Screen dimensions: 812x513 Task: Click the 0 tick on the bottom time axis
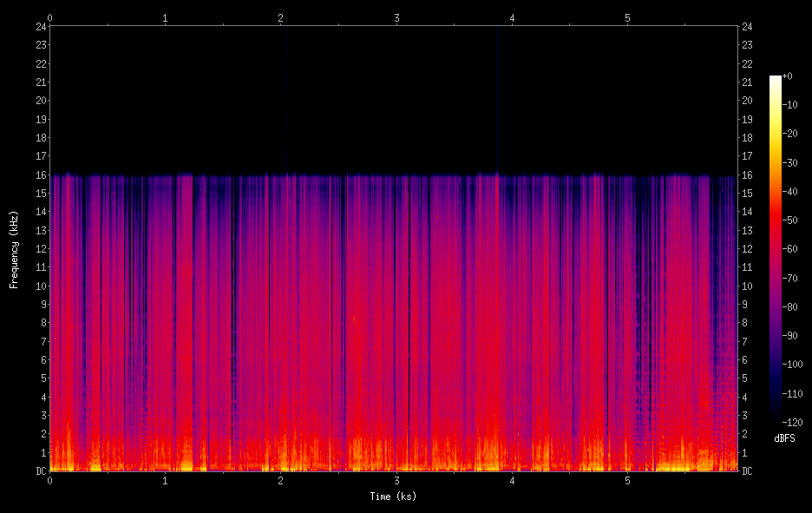click(x=49, y=481)
